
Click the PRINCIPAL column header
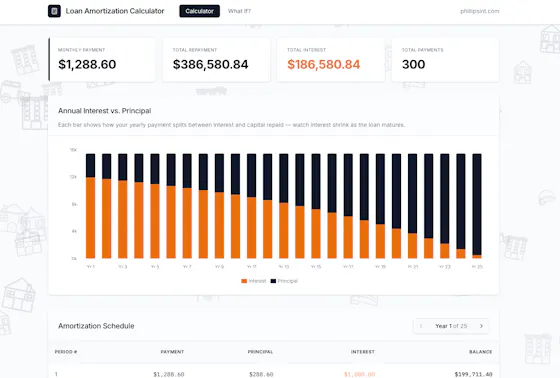coord(260,352)
